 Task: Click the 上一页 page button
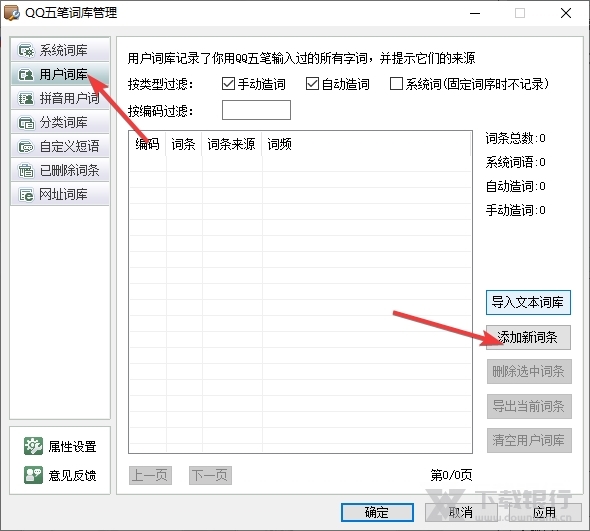click(x=150, y=475)
